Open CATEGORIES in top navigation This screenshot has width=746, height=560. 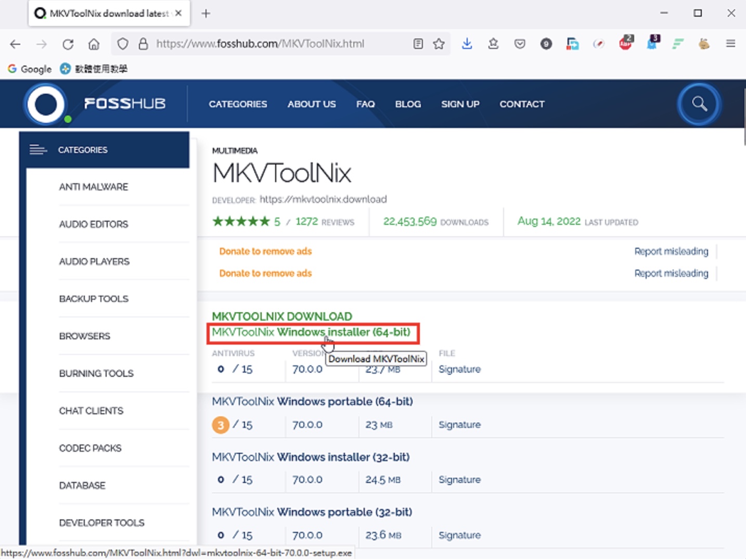(x=238, y=104)
